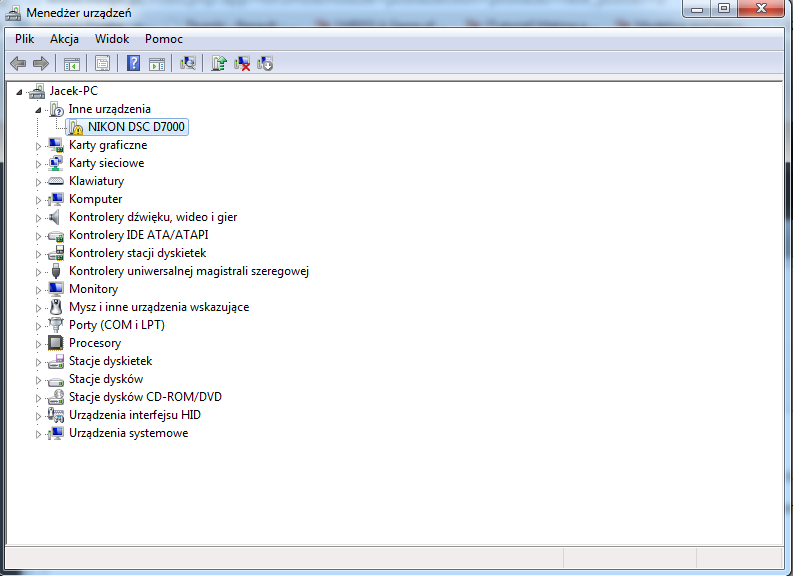Expand the Klawiatury branch

[38, 182]
